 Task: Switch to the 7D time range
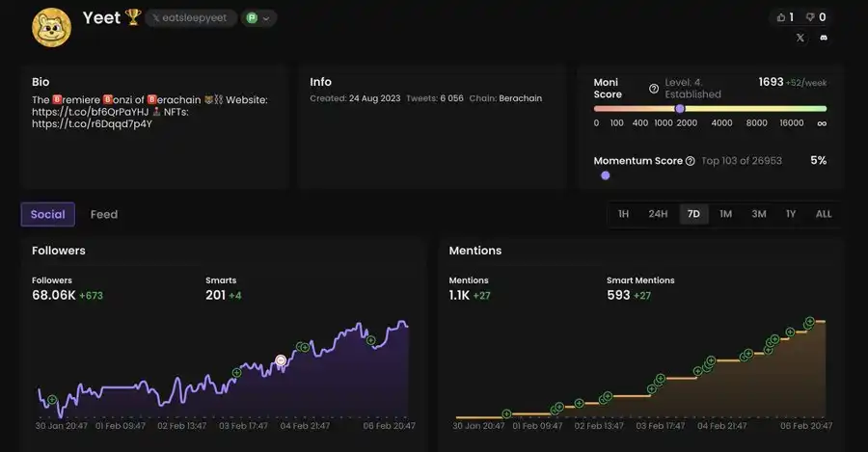point(693,214)
